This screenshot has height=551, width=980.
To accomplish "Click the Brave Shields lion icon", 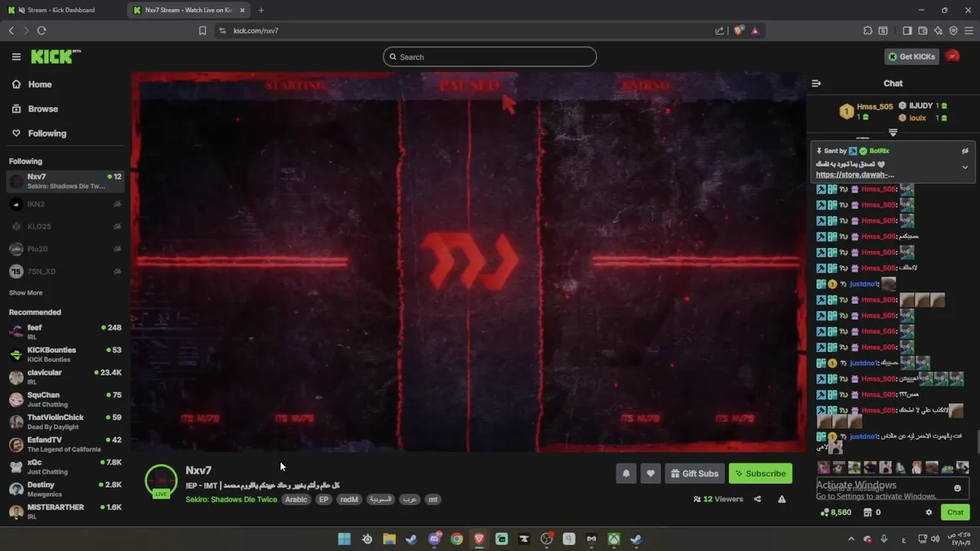I will pos(738,31).
